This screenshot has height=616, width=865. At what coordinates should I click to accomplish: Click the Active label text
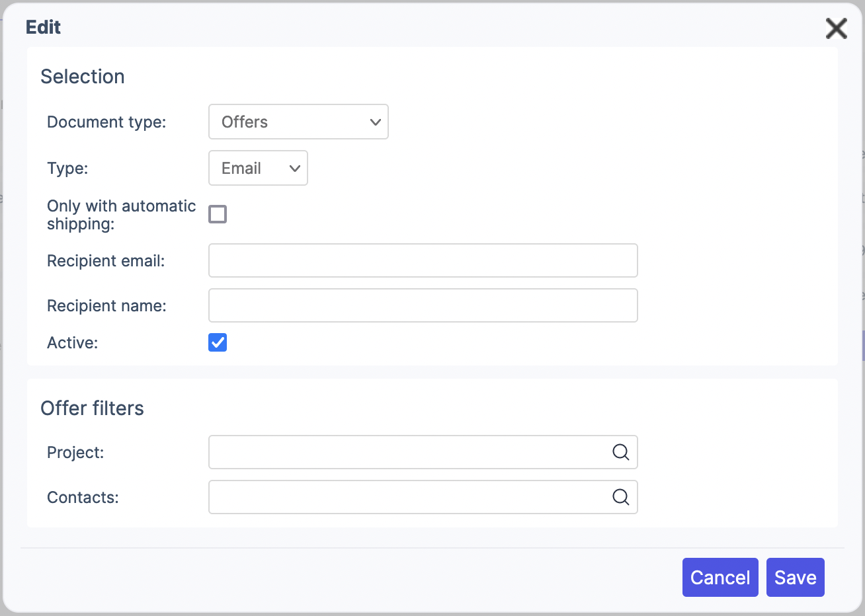(x=72, y=343)
